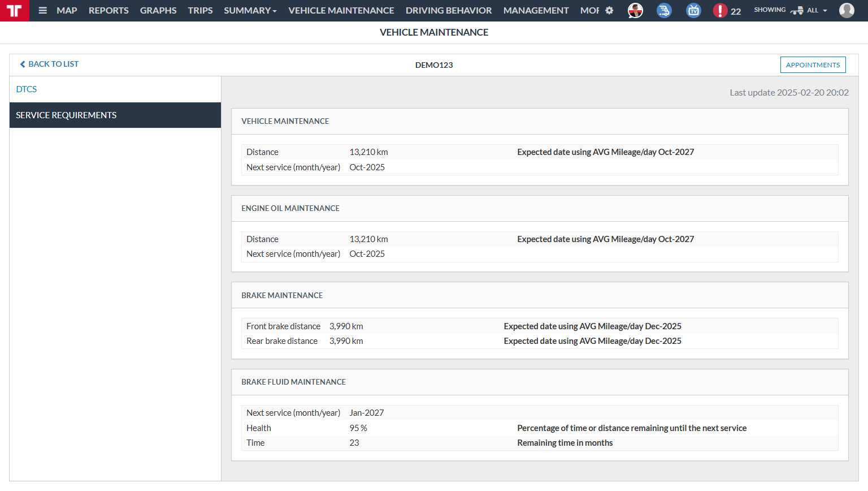
Task: View the red alert notifications icon
Action: pos(720,11)
